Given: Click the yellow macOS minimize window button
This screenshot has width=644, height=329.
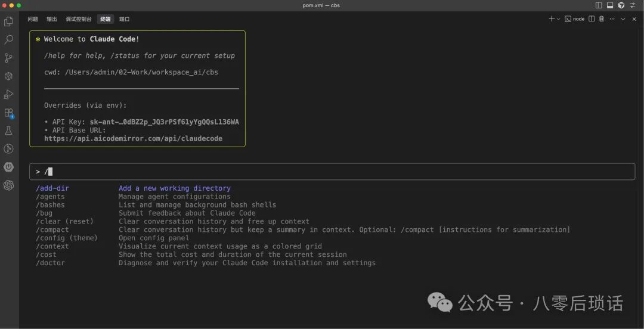Looking at the screenshot, I should 12,5.
